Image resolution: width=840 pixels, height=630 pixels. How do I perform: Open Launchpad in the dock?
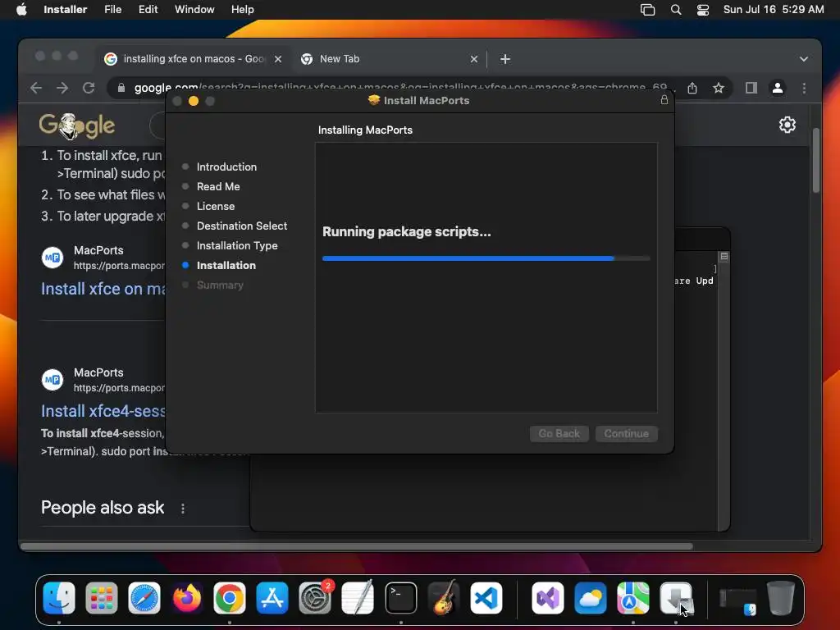point(101,598)
